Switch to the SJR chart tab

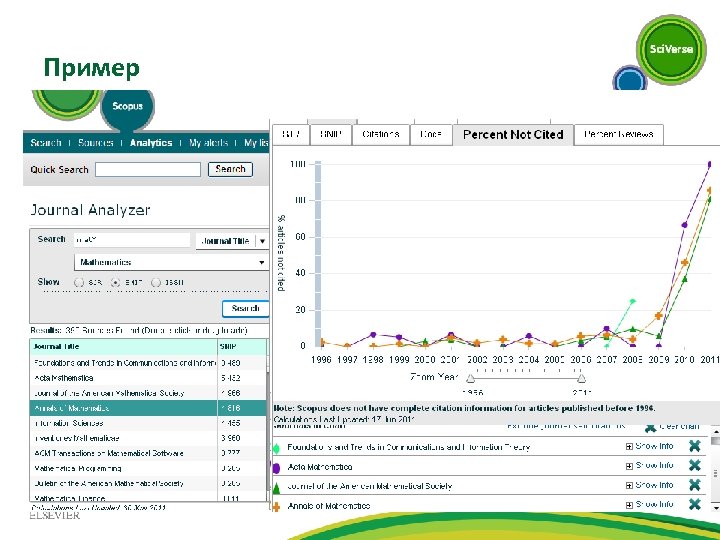tap(291, 135)
